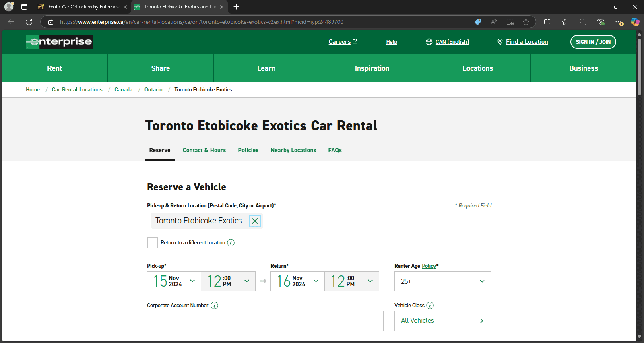Open the Share menu
The image size is (644, 343).
[x=161, y=68]
